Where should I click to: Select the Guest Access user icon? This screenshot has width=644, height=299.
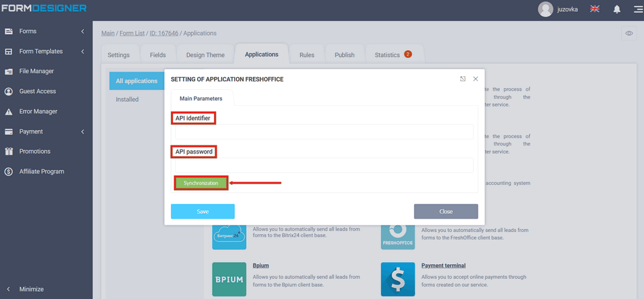(9, 91)
